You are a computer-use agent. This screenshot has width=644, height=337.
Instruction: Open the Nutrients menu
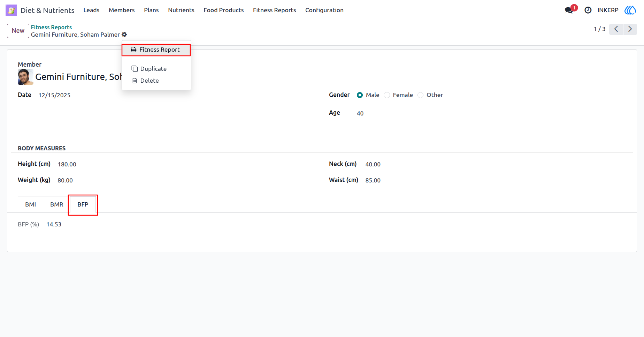coord(181,10)
